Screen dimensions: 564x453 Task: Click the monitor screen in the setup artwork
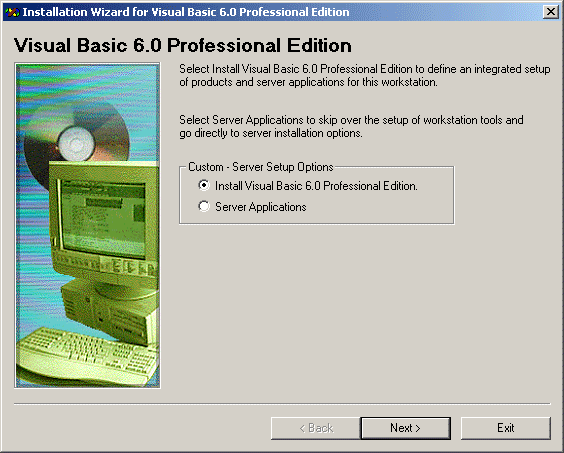point(104,218)
